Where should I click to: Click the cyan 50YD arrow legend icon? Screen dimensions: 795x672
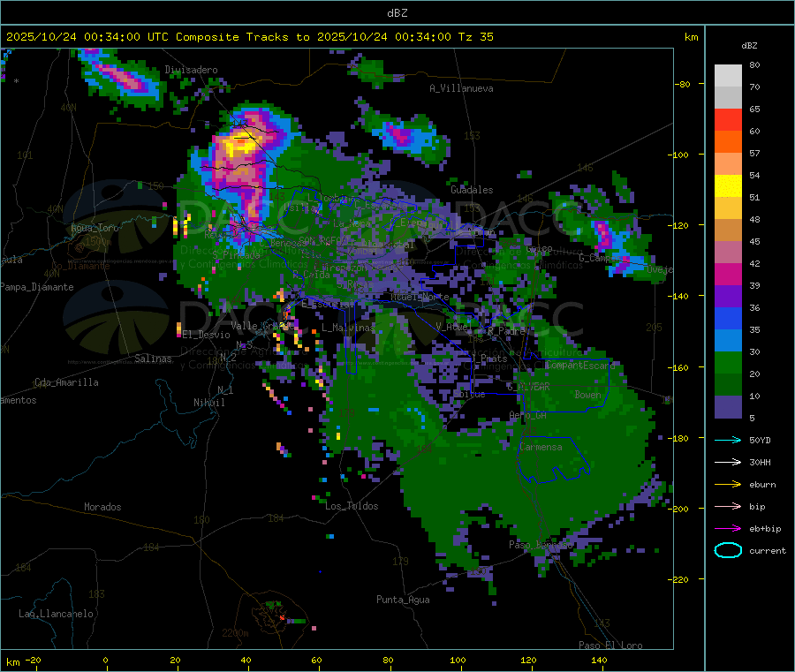tap(728, 440)
